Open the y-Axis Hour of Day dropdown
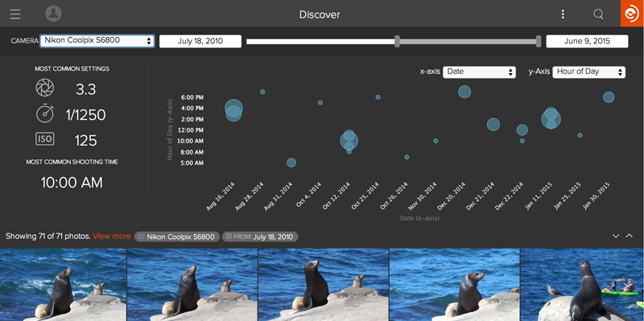 (x=589, y=72)
